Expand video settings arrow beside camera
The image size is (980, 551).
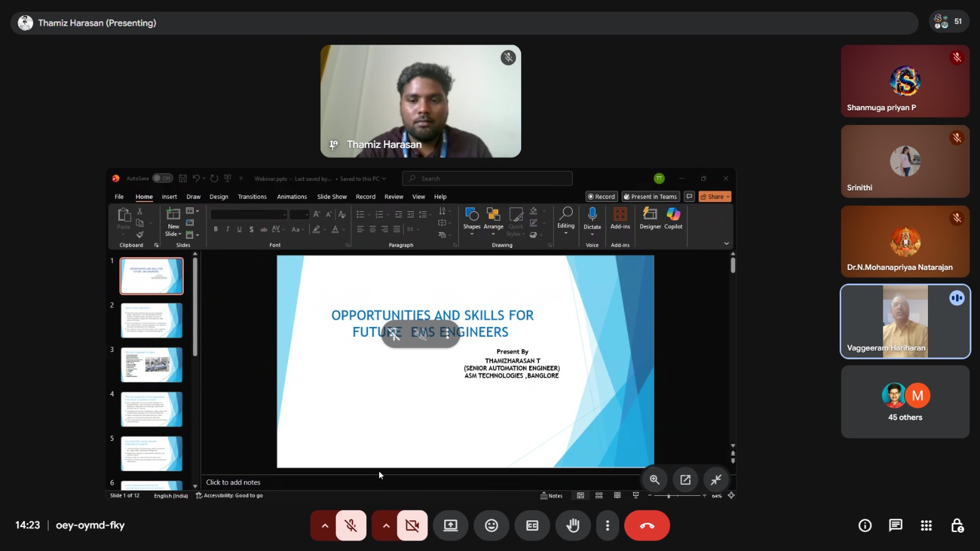[x=386, y=525]
